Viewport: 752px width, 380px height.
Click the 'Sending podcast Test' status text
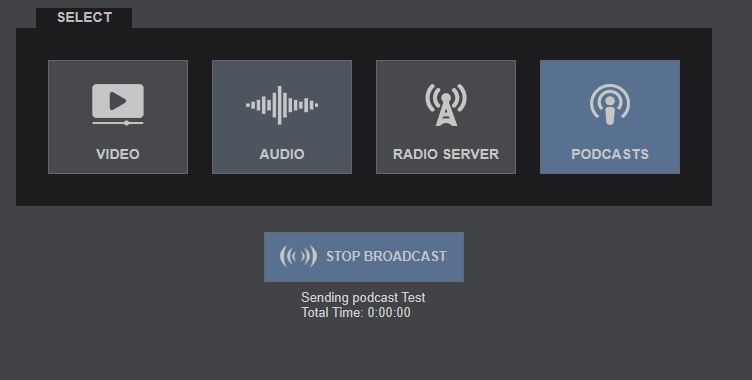tap(363, 297)
